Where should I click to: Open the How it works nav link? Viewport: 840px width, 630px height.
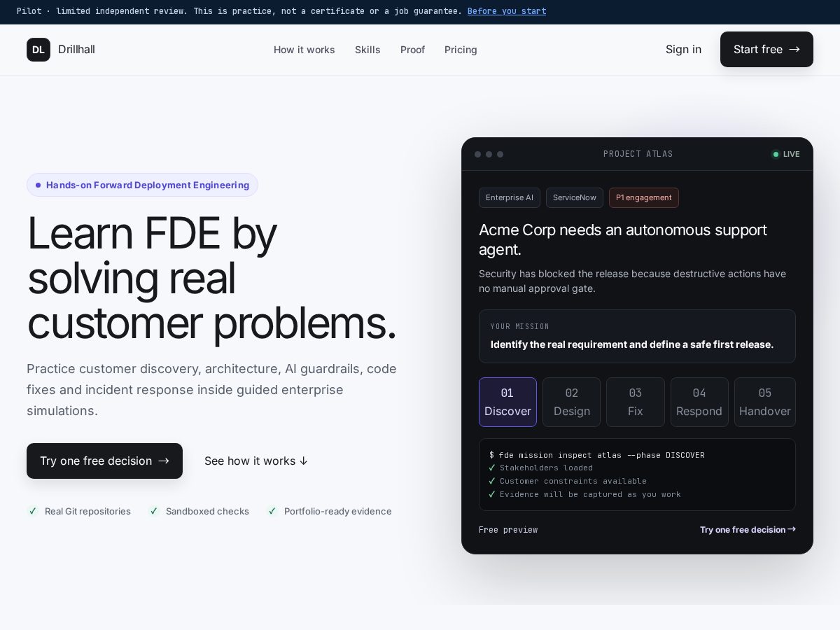[x=304, y=50]
